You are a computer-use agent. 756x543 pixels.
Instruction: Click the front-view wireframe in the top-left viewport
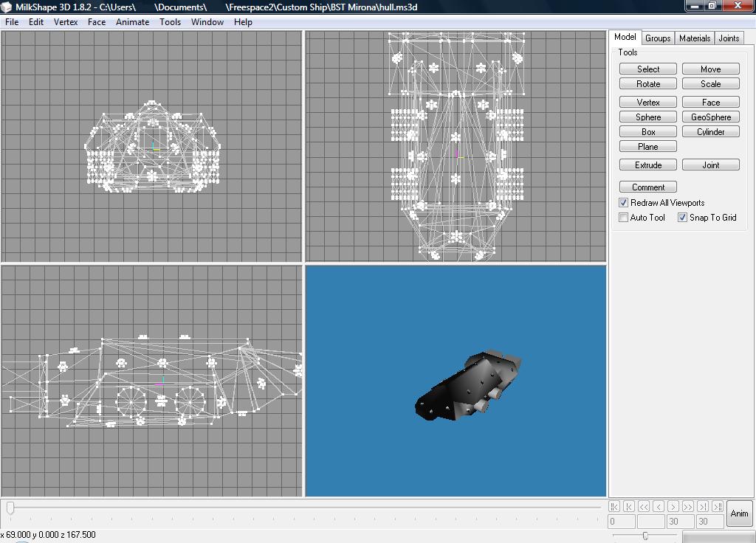point(152,147)
